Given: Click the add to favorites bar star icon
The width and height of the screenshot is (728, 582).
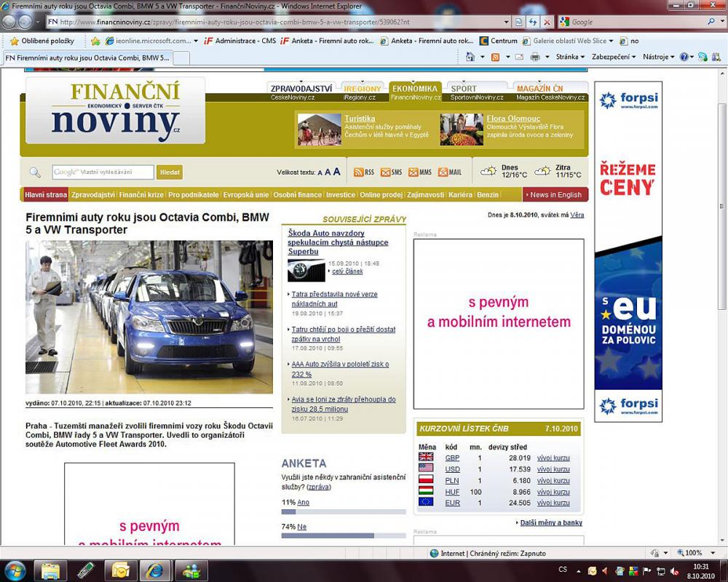Looking at the screenshot, I should click(x=95, y=41).
